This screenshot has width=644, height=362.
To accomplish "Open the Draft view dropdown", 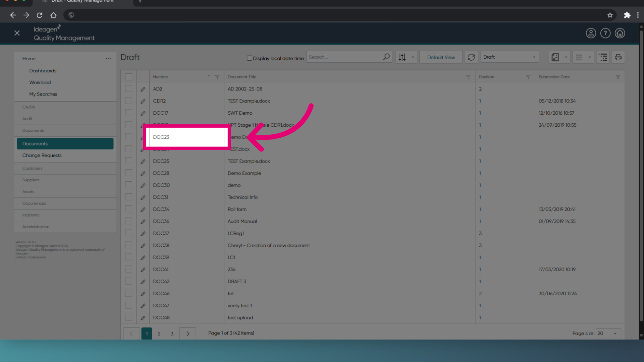I will pos(509,57).
